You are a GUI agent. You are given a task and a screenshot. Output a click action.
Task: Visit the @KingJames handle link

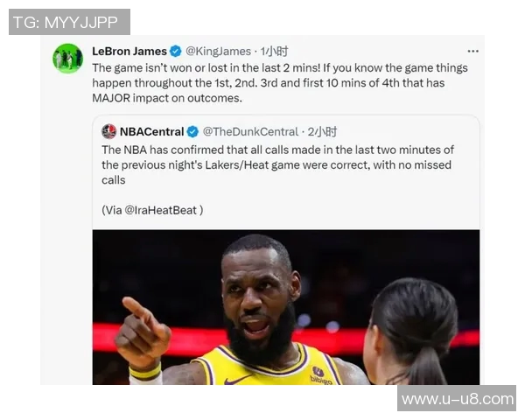tap(218, 52)
